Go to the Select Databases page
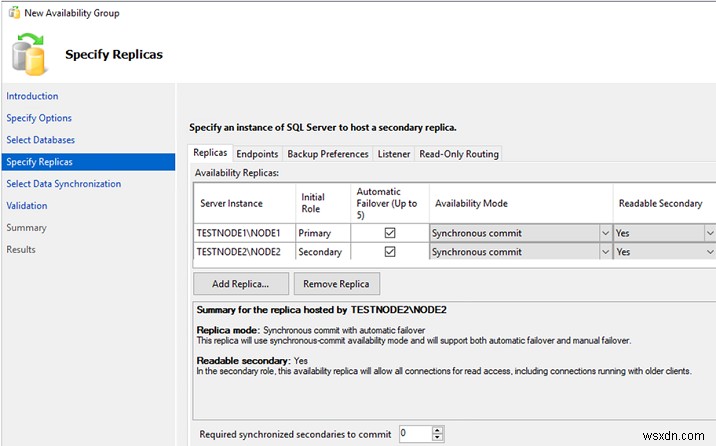The image size is (716, 446). 41,140
